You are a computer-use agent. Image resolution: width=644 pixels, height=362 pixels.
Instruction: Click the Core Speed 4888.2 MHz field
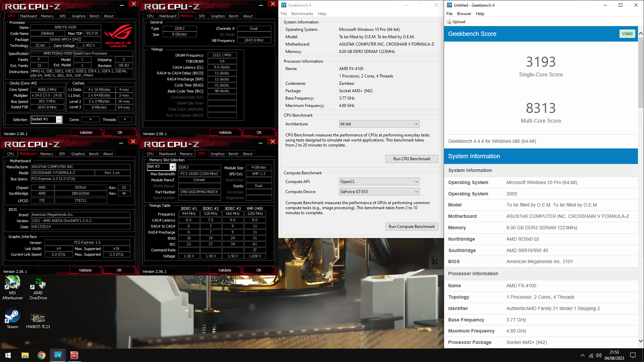(47, 89)
